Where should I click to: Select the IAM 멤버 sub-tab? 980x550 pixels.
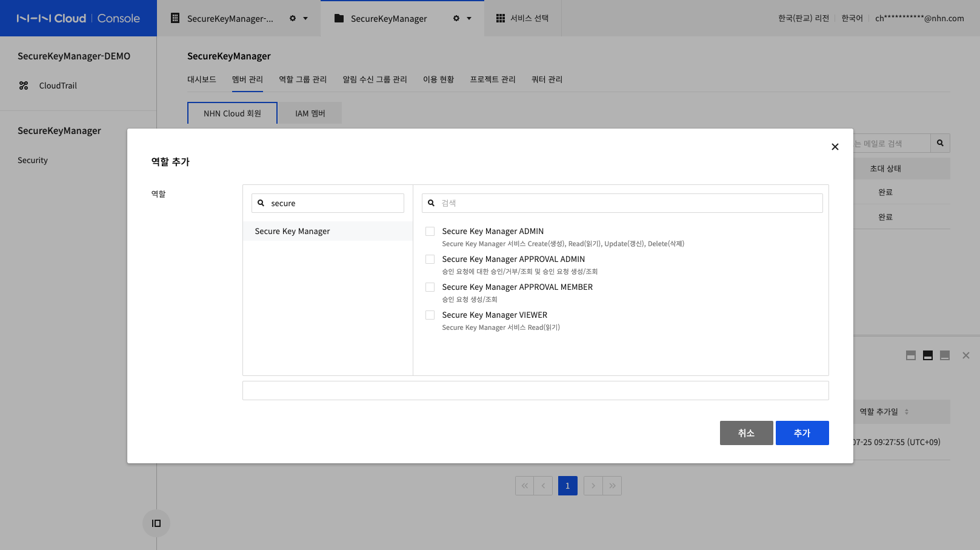pyautogui.click(x=310, y=113)
